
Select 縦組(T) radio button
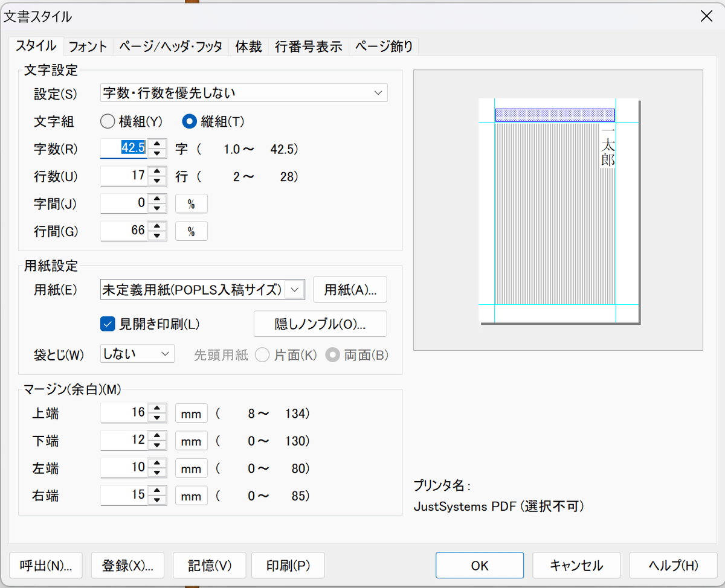click(213, 121)
